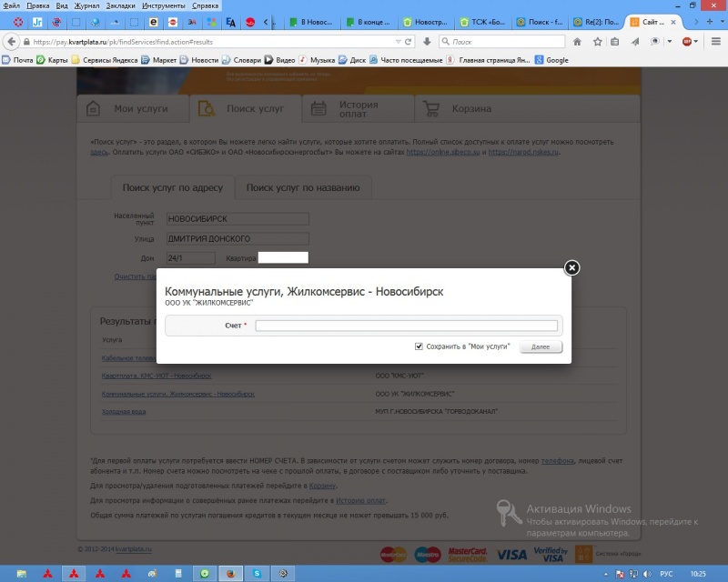This screenshot has width=728, height=582.
Task: Open the Google bookmark link
Action: point(551,60)
